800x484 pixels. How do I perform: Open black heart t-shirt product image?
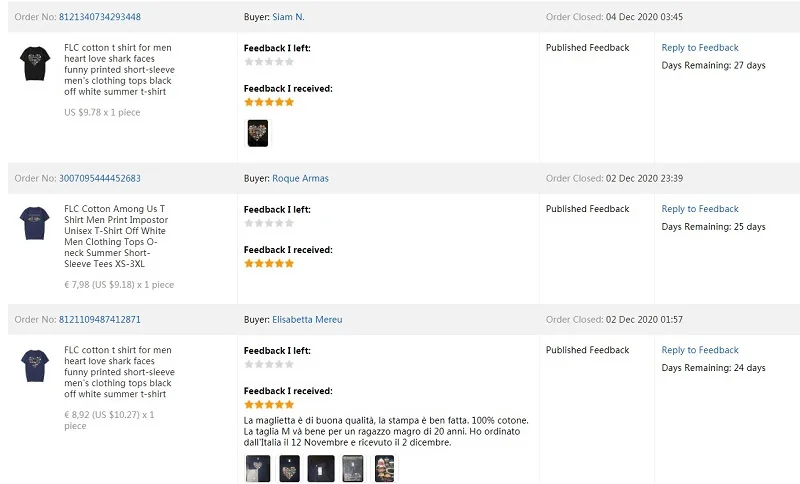click(x=35, y=64)
